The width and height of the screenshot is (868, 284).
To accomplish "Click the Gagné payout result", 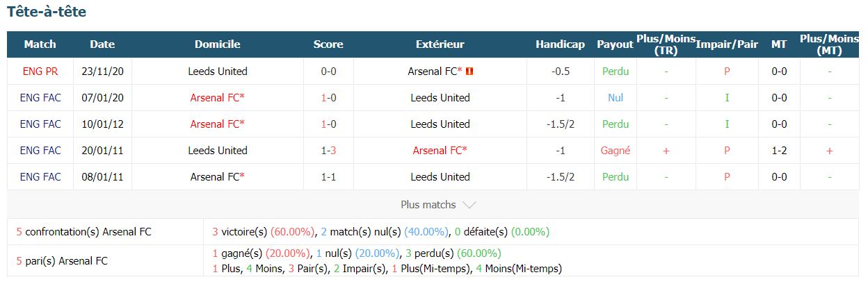I will [615, 150].
